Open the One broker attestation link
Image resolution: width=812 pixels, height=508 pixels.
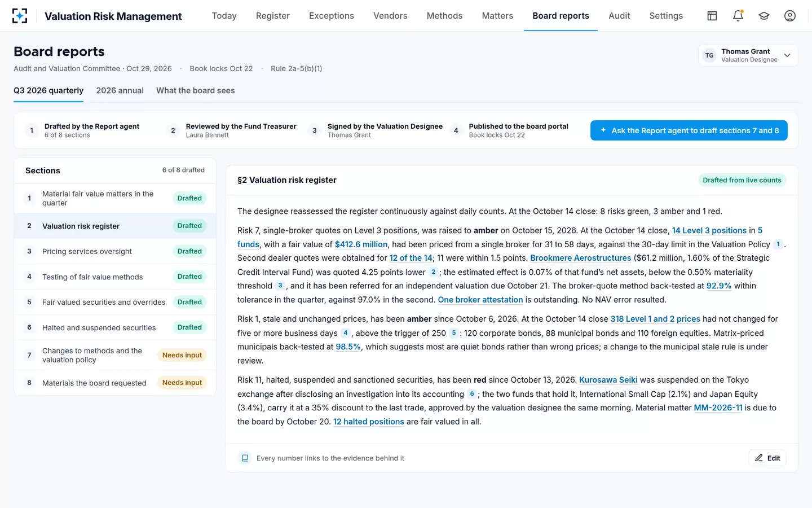tap(480, 300)
